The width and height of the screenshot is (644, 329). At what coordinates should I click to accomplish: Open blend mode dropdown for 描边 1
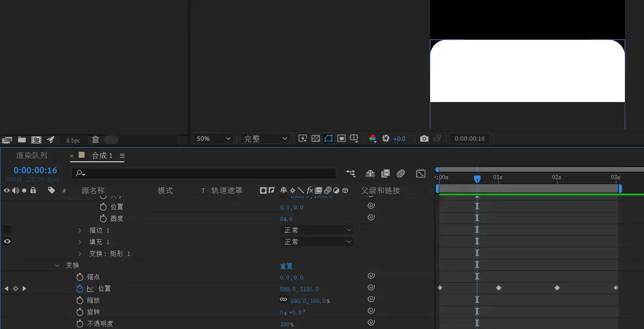click(317, 230)
